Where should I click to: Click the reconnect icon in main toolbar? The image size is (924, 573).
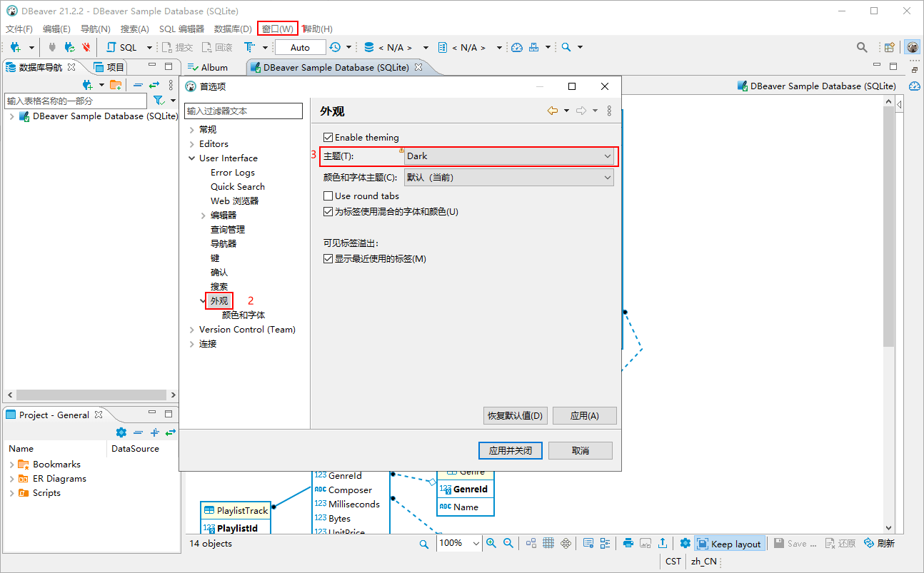click(x=69, y=47)
